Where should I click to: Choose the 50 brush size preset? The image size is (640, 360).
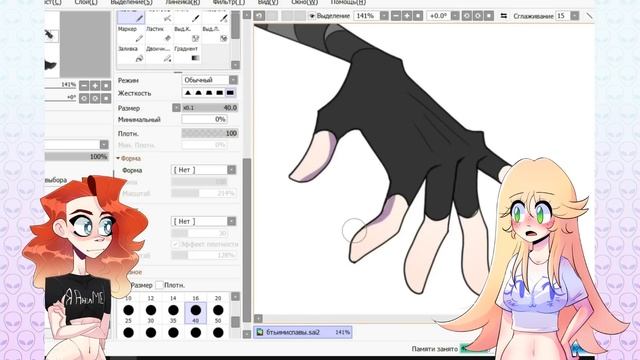point(218,329)
